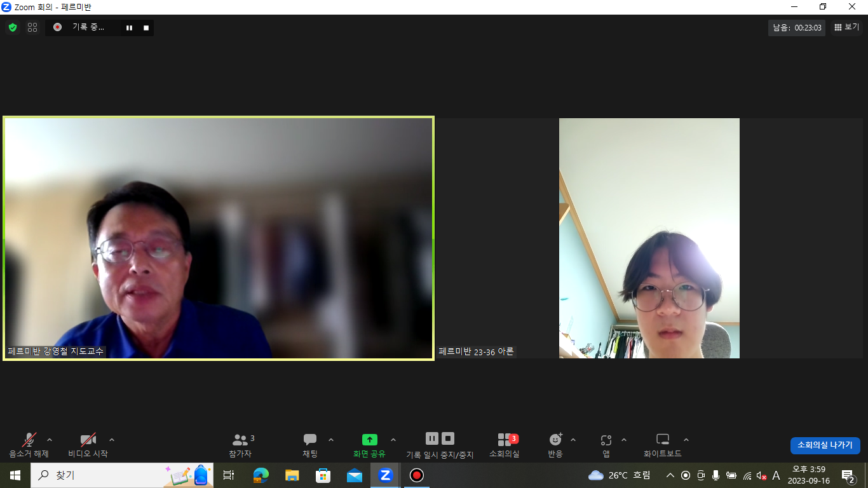This screenshot has height=488, width=868.
Task: Open the Windows Start menu
Action: pos(15,475)
